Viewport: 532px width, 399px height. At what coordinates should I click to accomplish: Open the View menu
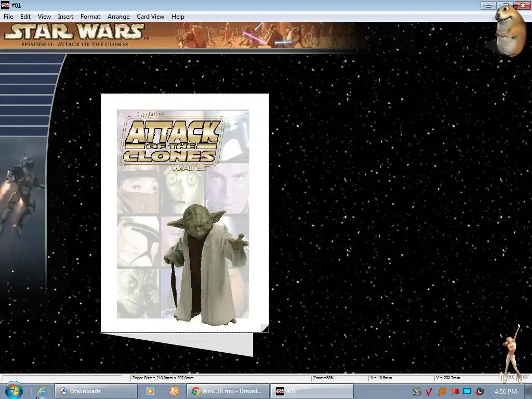(x=44, y=17)
